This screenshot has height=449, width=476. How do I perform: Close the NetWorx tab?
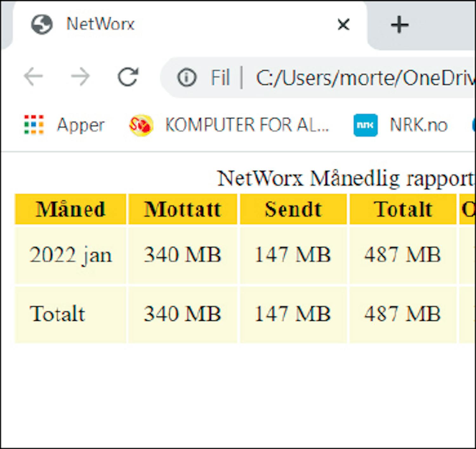point(343,24)
